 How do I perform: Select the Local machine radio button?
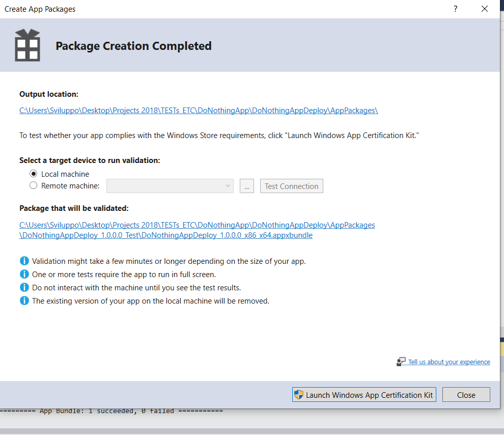coord(34,174)
